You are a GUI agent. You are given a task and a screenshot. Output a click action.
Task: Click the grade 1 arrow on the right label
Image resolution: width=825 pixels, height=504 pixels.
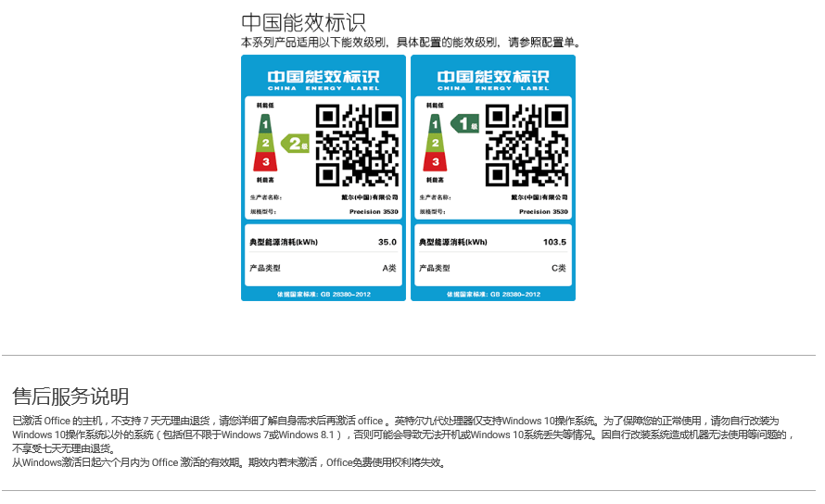[464, 123]
